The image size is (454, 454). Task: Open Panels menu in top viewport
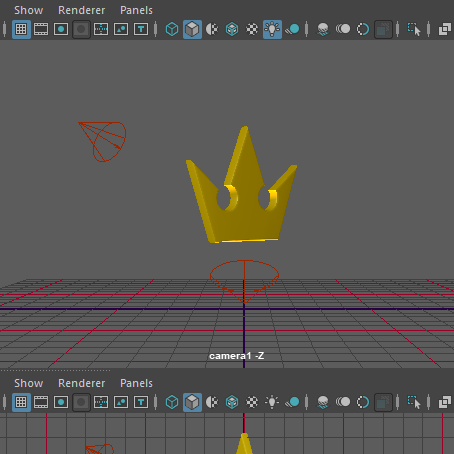(136, 10)
